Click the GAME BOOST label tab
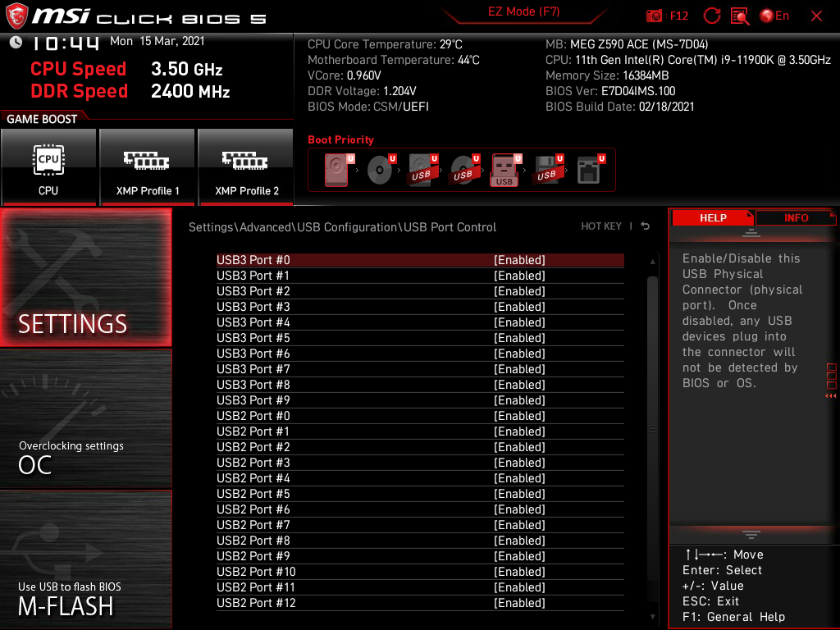This screenshot has height=630, width=840. [x=42, y=119]
